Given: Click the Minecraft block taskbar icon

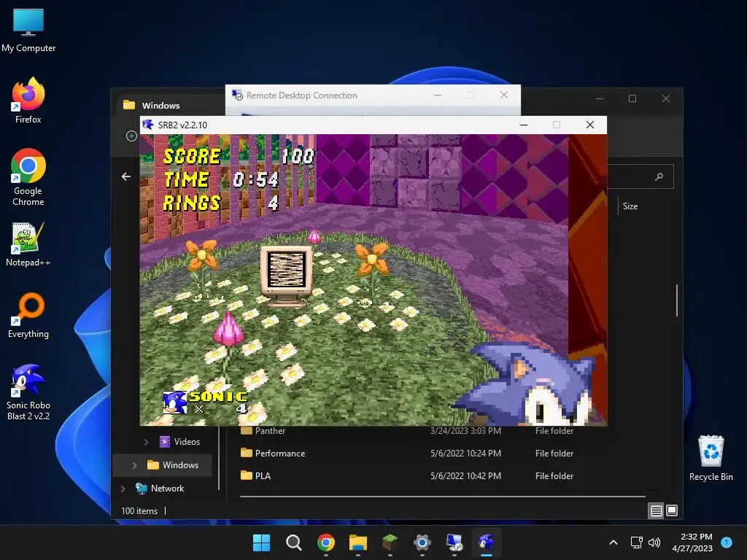Looking at the screenshot, I should click(390, 542).
